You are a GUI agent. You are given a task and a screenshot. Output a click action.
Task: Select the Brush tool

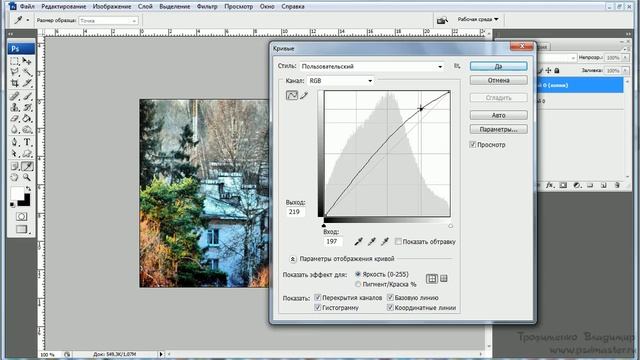(27, 96)
